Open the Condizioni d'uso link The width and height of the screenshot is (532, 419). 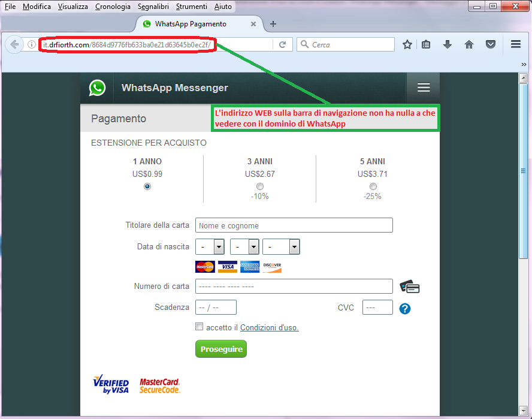(270, 328)
